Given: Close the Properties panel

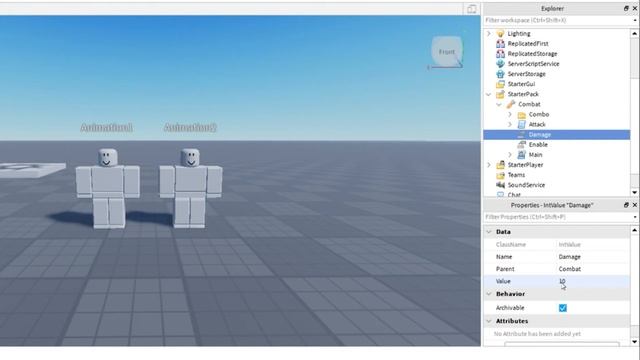Looking at the screenshot, I should tap(635, 205).
